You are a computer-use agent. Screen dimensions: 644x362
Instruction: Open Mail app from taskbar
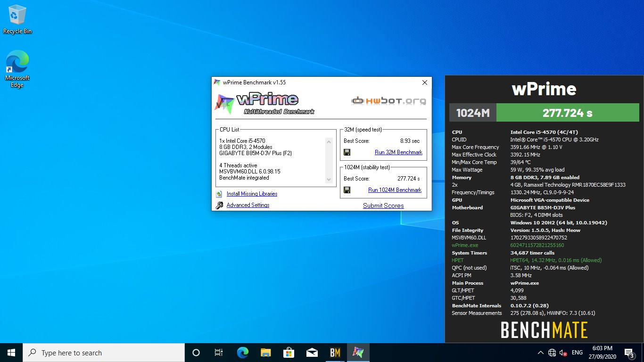point(312,353)
